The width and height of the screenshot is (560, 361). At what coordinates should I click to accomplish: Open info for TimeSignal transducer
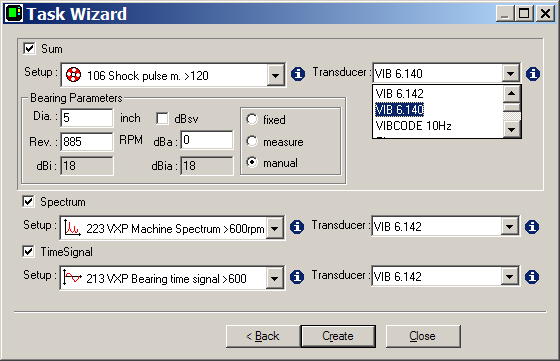(x=532, y=277)
